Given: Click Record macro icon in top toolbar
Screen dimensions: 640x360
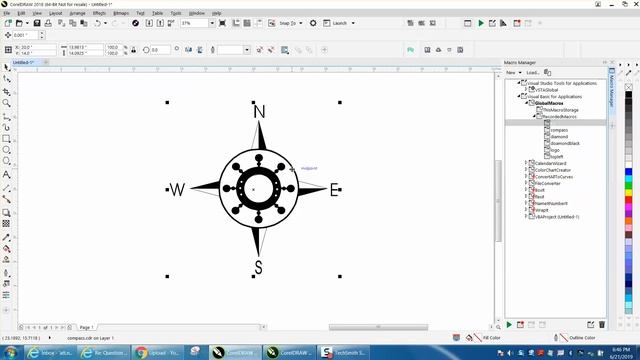Looking at the screenshot, I should [517, 23].
